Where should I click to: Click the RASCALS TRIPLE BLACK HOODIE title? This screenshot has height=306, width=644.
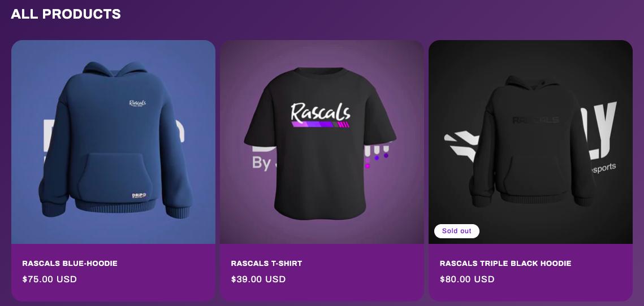click(505, 263)
